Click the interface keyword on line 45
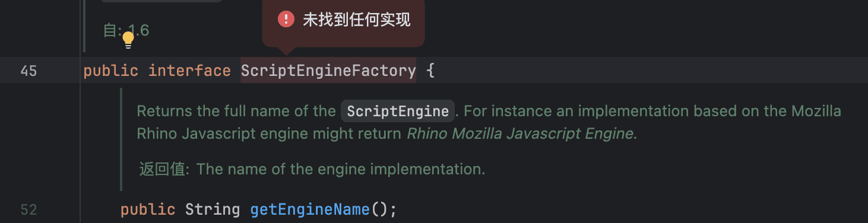Viewport: 868px width, 223px height. [189, 71]
